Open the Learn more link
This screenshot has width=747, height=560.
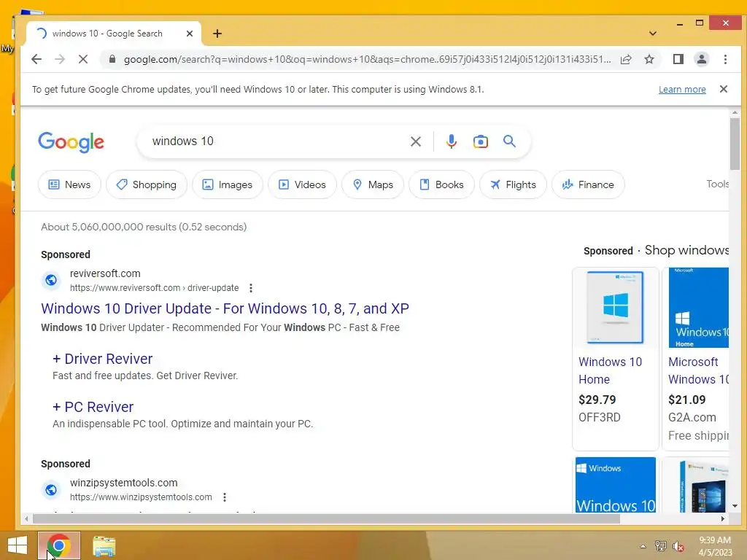(x=682, y=90)
